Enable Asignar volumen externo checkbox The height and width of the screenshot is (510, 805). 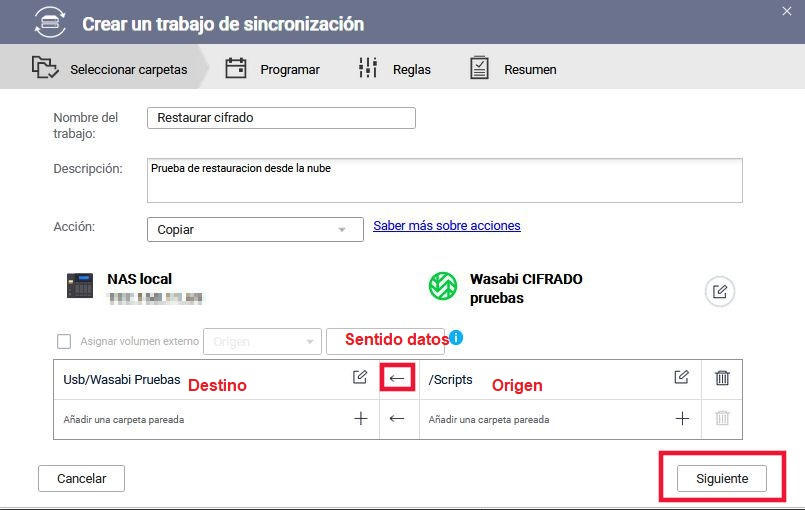point(64,341)
